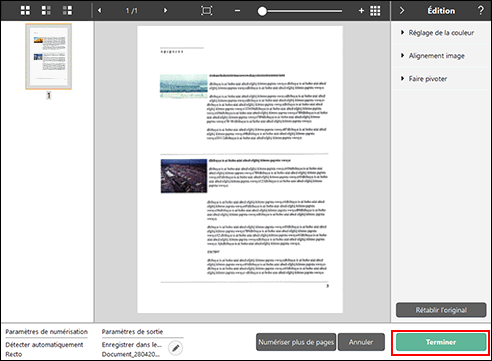Screen dimensions: 492x361
Task: Go to the next page arrow
Action: coord(165,11)
